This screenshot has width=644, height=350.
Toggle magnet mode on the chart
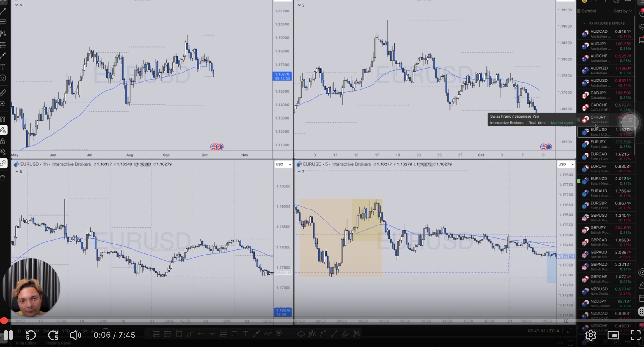coord(3,118)
